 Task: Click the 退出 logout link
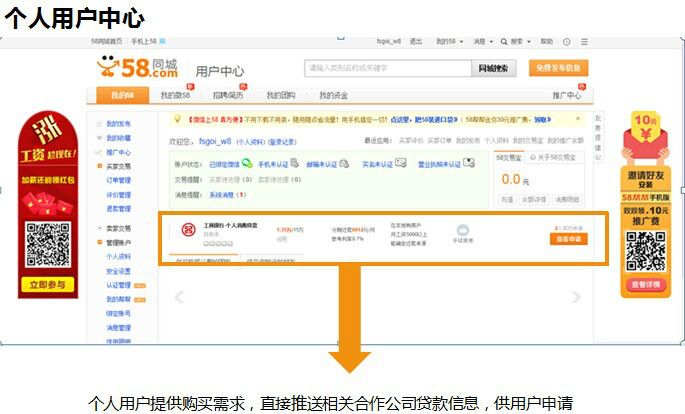click(415, 41)
